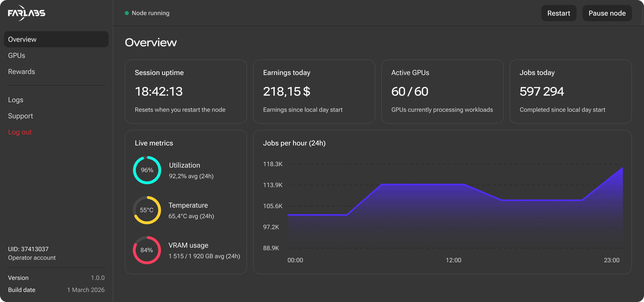
Task: Go to the Rewards page
Action: tap(22, 72)
